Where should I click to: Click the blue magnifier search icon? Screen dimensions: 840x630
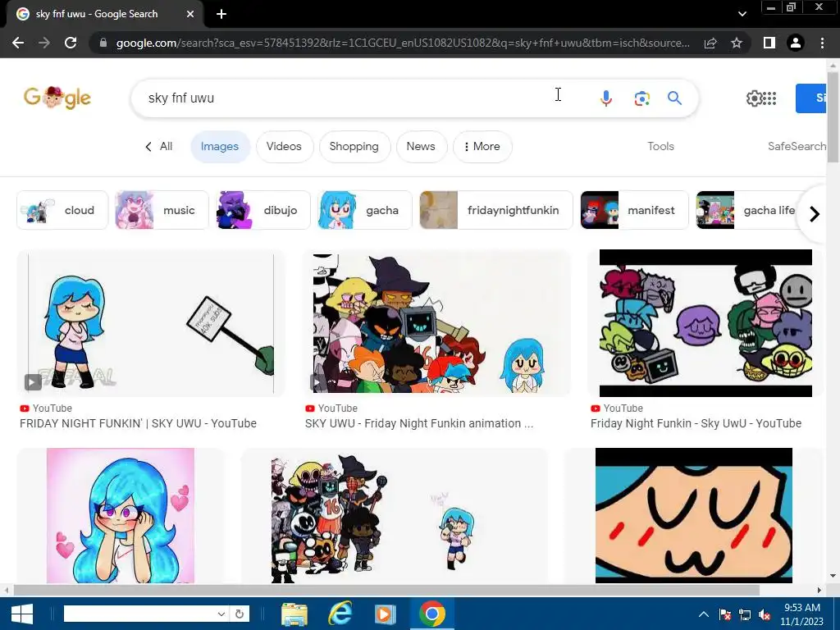tap(674, 98)
